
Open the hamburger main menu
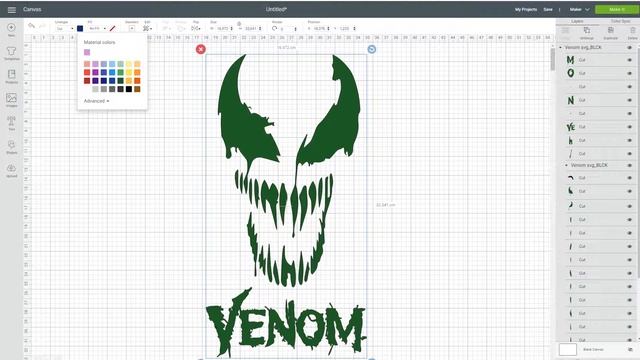click(11, 9)
